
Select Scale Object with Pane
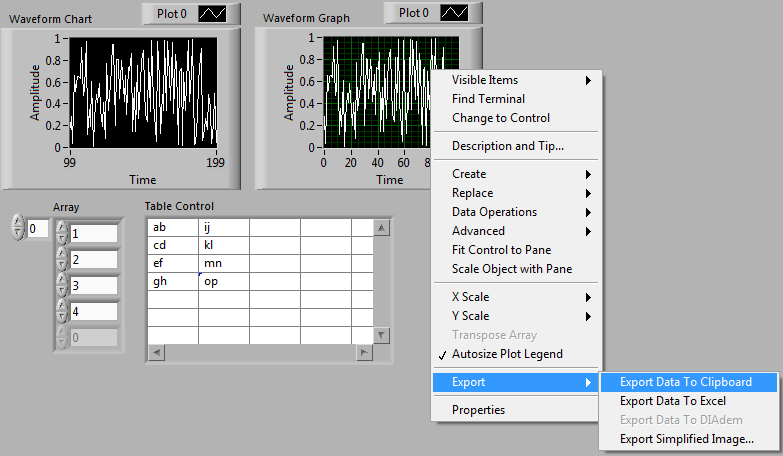[516, 269]
